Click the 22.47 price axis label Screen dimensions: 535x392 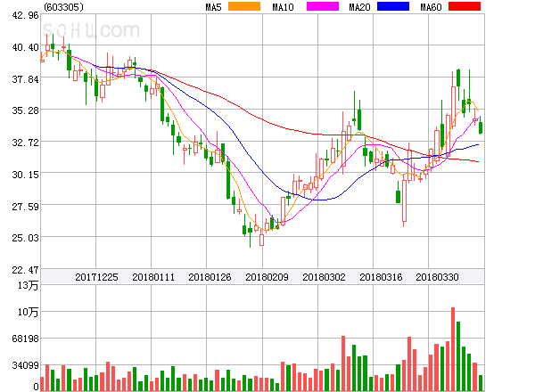point(26,270)
